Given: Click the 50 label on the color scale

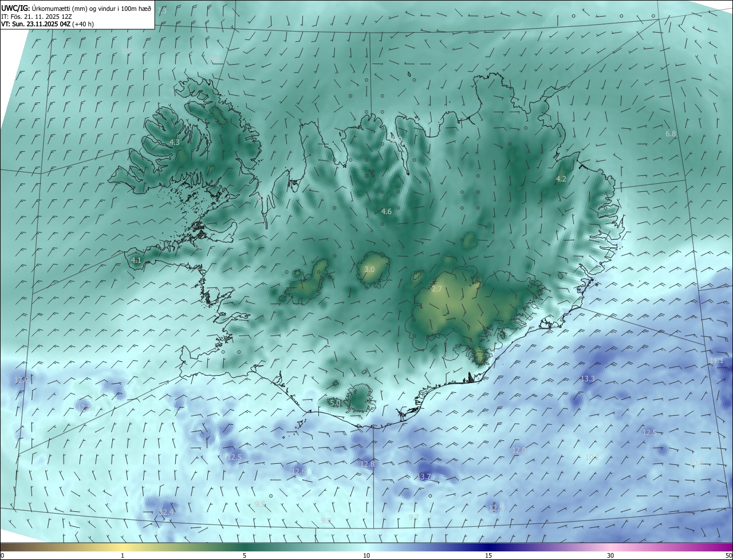Looking at the screenshot, I should coord(728,556).
